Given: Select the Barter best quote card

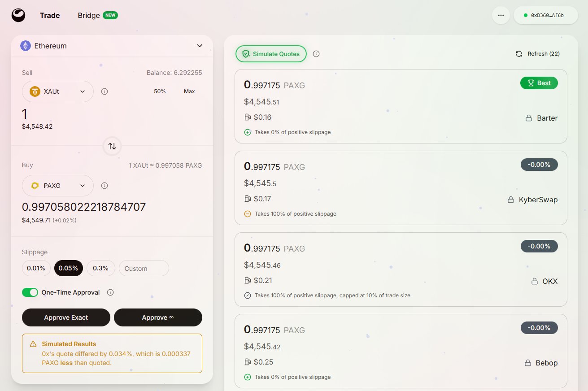Looking at the screenshot, I should coord(401,106).
